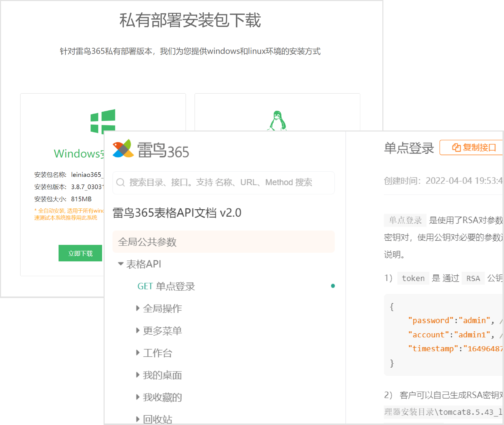This screenshot has width=504, height=425.
Task: Open the GET 单点登录 endpoint
Action: tap(166, 286)
